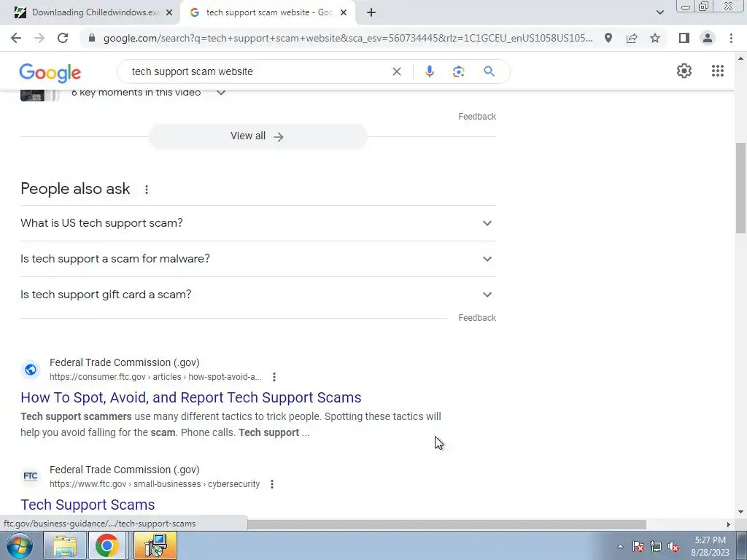Click the Chrome taskbar icon
Image resolution: width=747 pixels, height=560 pixels.
[107, 545]
